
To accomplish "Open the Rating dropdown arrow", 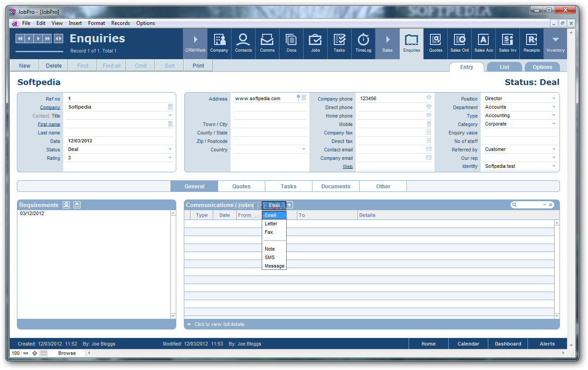I will 170,158.
